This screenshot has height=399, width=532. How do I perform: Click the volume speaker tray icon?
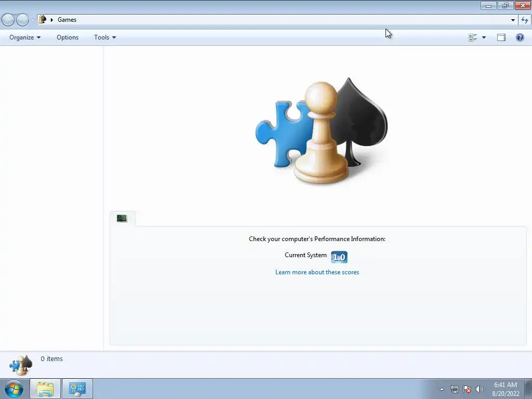[x=480, y=389]
